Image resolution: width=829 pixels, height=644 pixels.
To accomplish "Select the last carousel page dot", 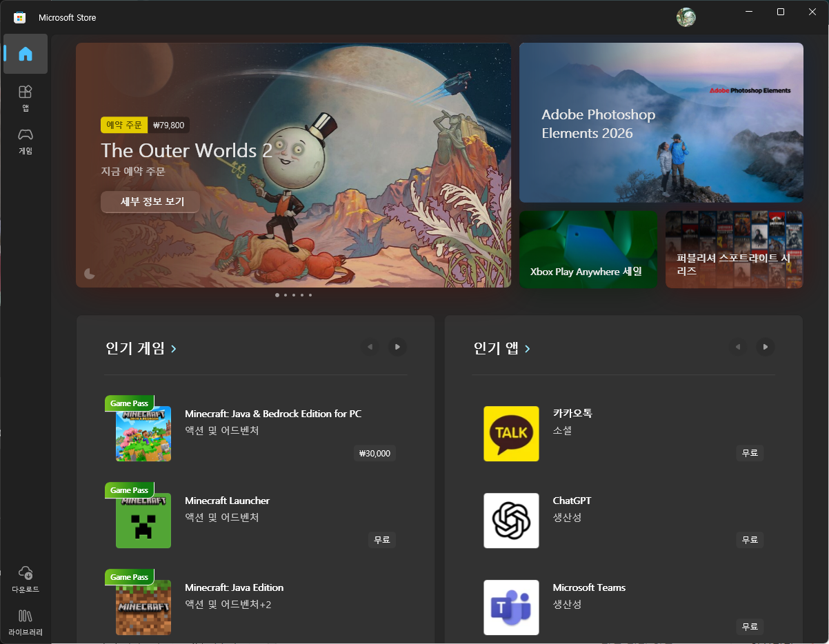I will click(310, 295).
